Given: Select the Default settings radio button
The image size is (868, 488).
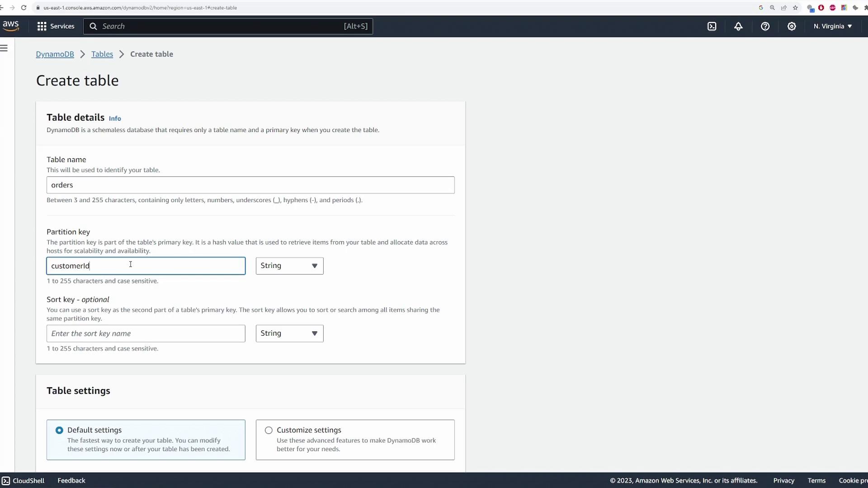Looking at the screenshot, I should [x=59, y=430].
